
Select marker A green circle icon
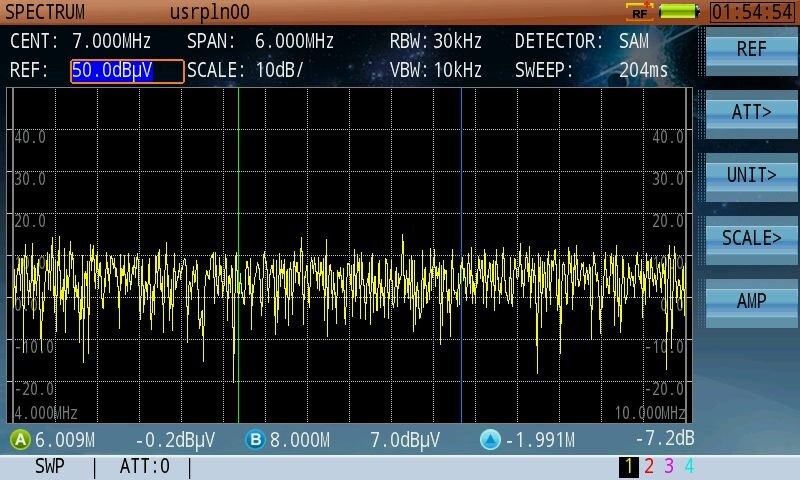click(20, 440)
